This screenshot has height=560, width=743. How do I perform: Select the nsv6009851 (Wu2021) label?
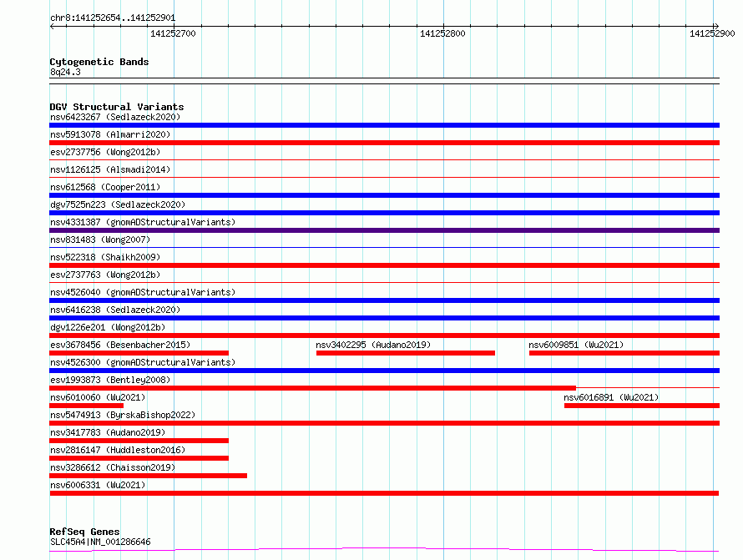(576, 345)
